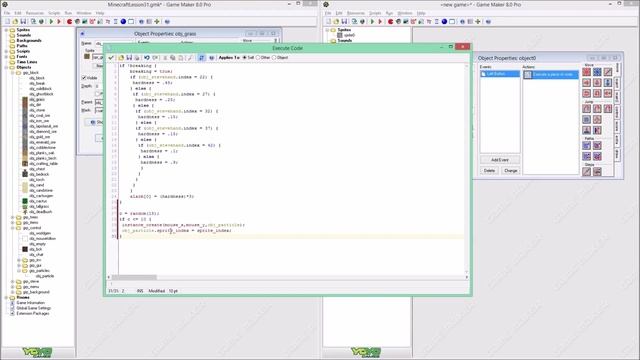This screenshot has width=640, height=360.
Task: Select the Execute a piece of code action
Action: (x=551, y=74)
